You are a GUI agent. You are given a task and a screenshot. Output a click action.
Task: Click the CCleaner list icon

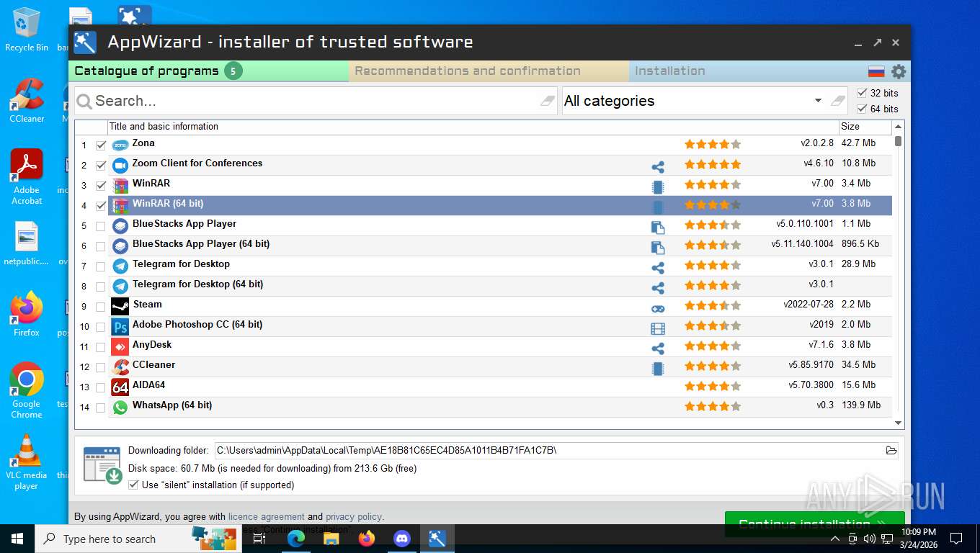(120, 367)
